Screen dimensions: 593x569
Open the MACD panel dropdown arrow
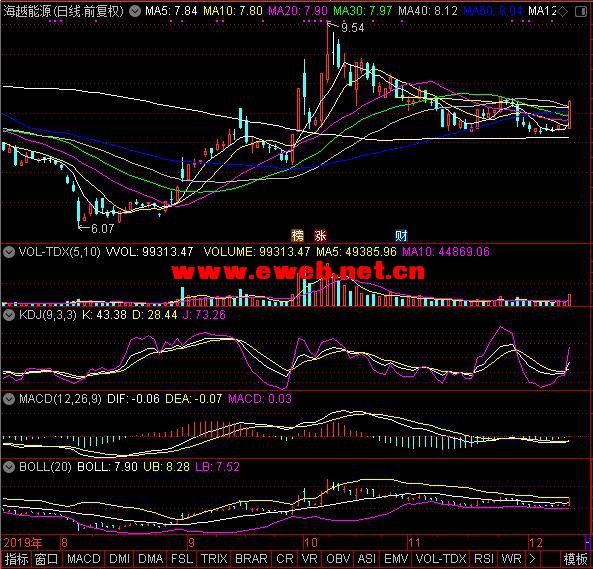[9, 399]
